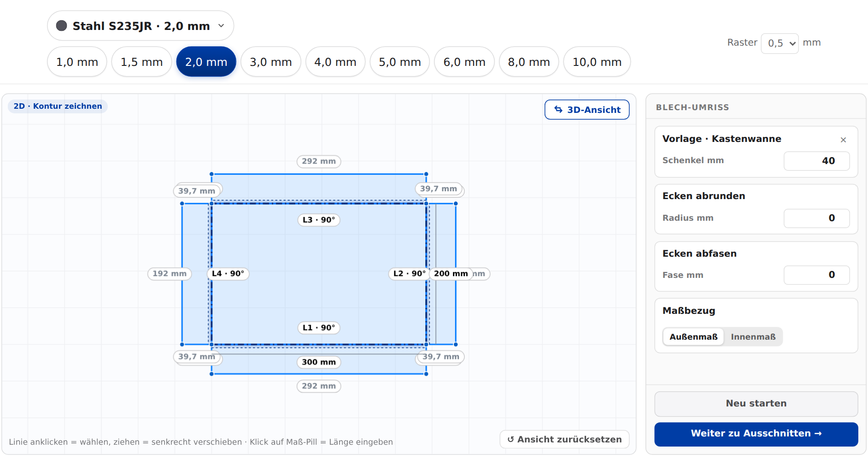Click the top 292 mm dimension pill
The width and height of the screenshot is (868, 459).
(319, 161)
